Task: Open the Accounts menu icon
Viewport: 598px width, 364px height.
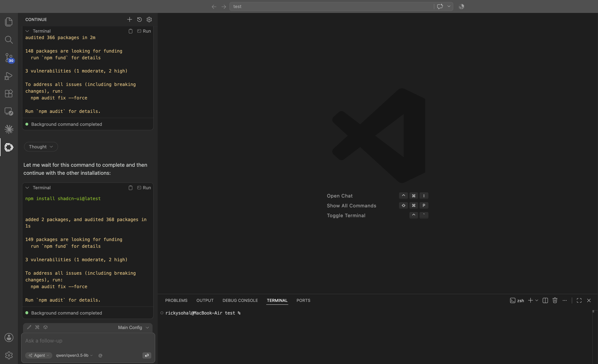Action: pyautogui.click(x=9, y=338)
